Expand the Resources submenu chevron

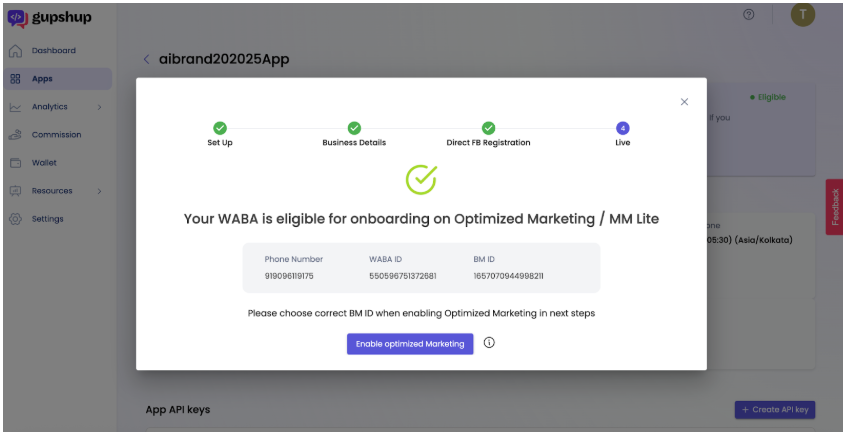(x=99, y=191)
